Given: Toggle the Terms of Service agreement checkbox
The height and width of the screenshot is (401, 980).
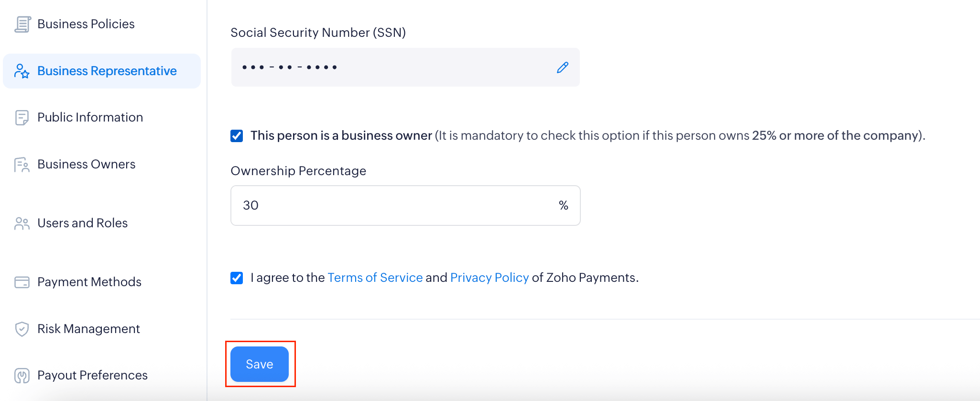Looking at the screenshot, I should point(237,278).
